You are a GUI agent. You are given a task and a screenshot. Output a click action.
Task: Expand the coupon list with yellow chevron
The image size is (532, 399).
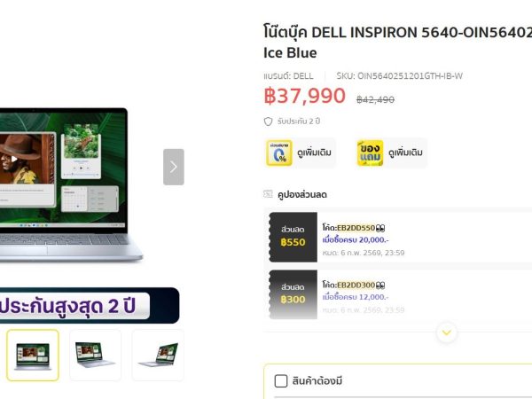[447, 332]
